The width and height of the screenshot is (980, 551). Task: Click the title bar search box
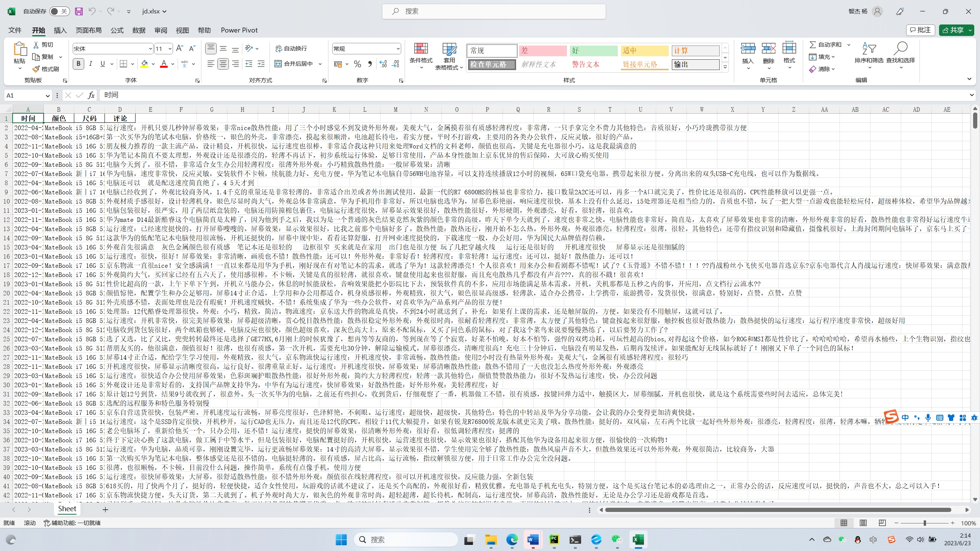tap(494, 11)
